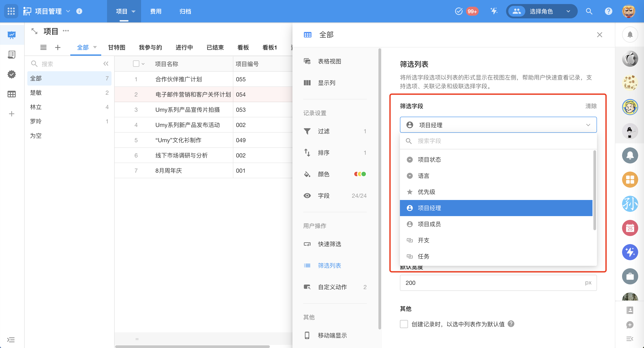Screen dimensions: 644x348
Task: Open 过滤 settings in the panel menu
Action: coord(335,131)
